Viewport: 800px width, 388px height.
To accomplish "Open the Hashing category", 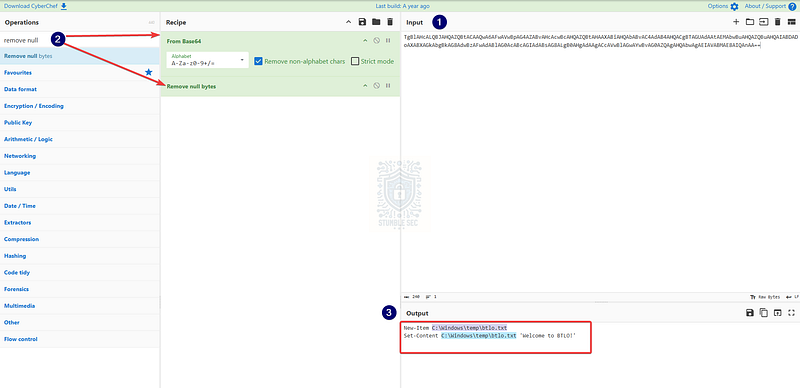I will pos(80,256).
